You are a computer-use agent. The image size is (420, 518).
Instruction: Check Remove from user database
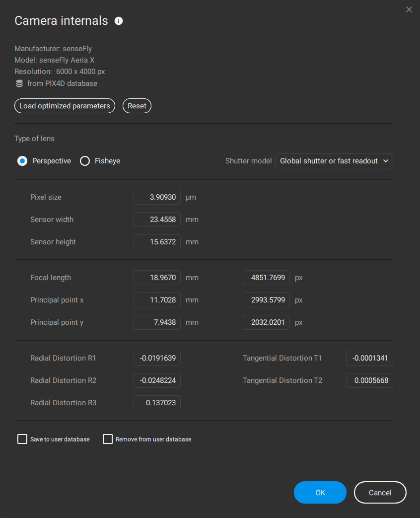click(x=108, y=439)
